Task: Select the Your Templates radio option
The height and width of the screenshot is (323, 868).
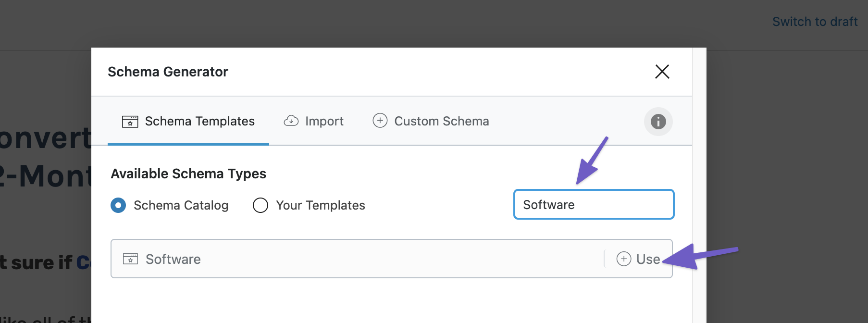Action: click(260, 205)
